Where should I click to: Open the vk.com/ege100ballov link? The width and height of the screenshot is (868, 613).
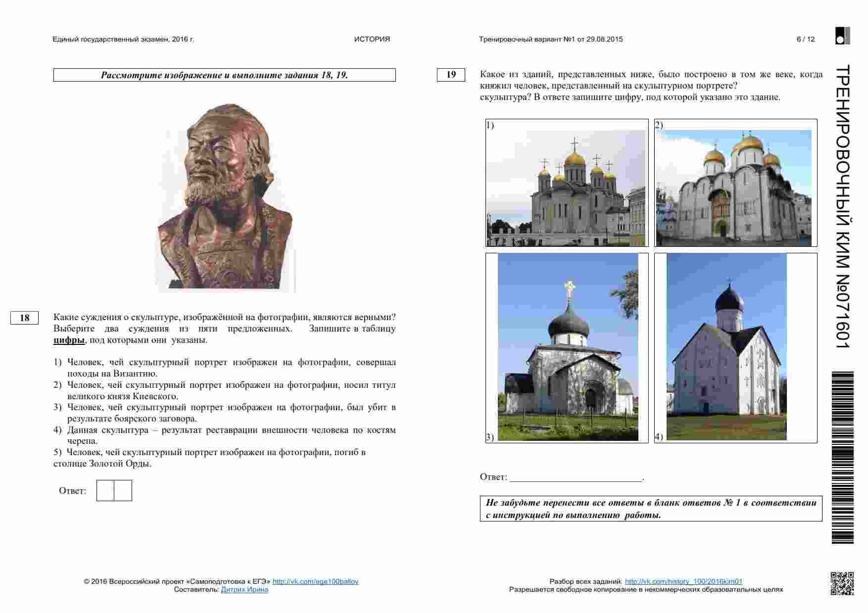(315, 581)
